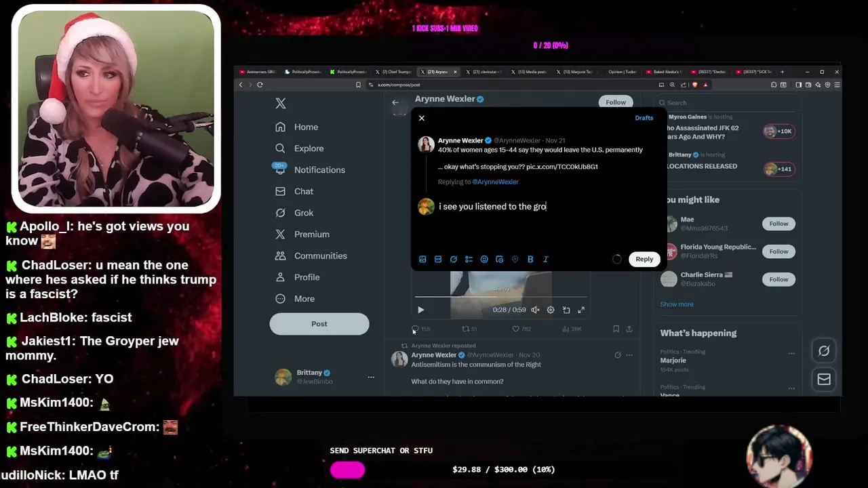This screenshot has height=488, width=868.
Task: Click the Grok enhance icon in the composer
Action: 454,259
